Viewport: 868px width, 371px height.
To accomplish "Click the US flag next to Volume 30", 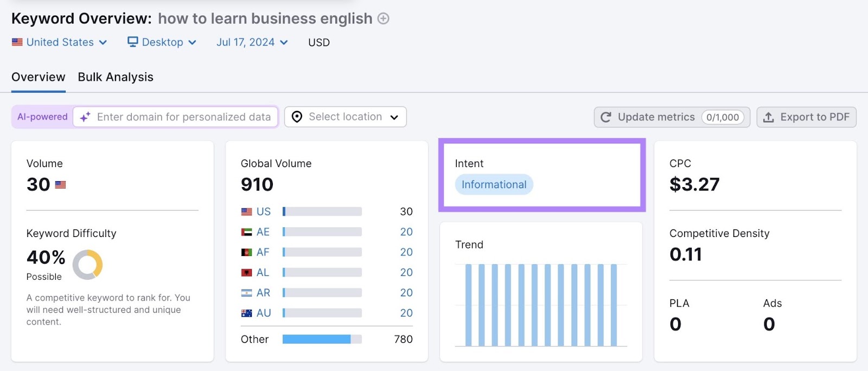I will (60, 185).
